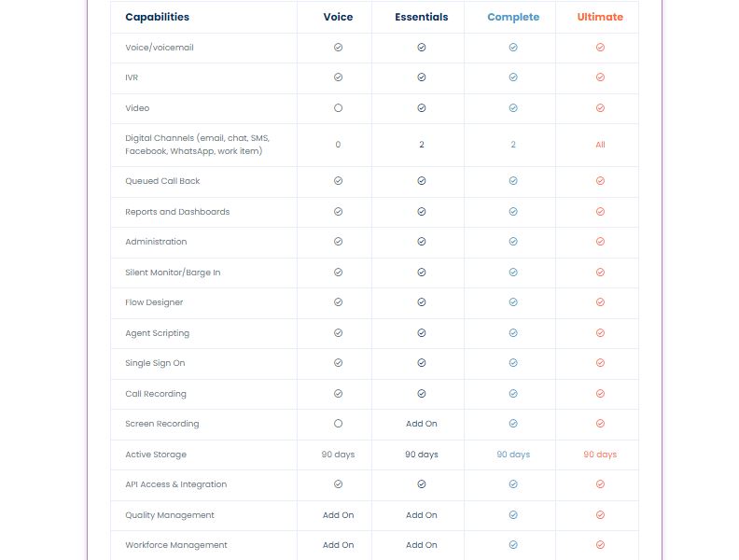The height and width of the screenshot is (560, 739).
Task: Click API Access & Integration checkmark under Essentials
Action: click(421, 484)
